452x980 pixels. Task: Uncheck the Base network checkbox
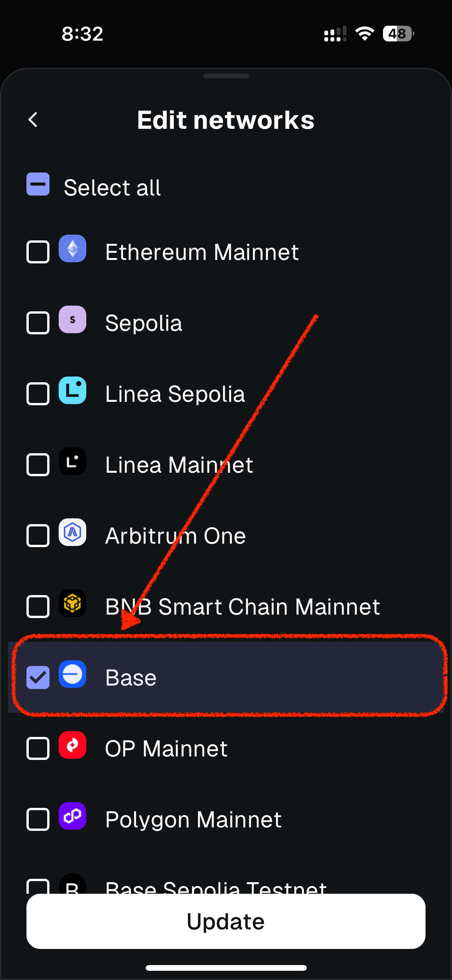38,677
